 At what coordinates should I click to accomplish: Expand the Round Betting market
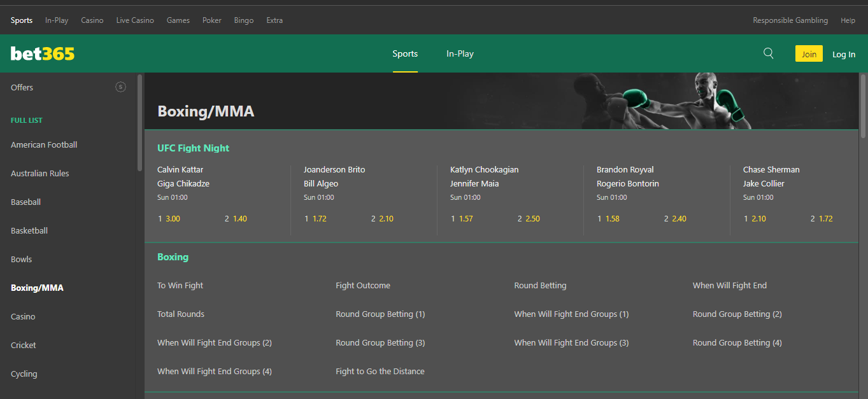click(x=540, y=285)
